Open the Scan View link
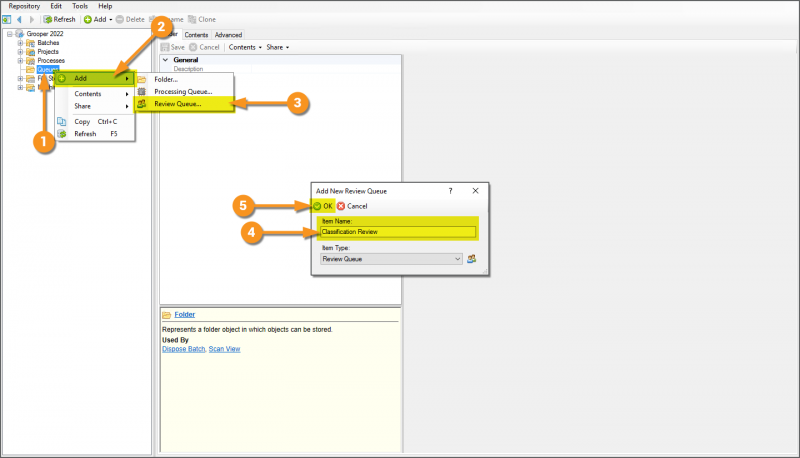This screenshot has width=800, height=458. pos(224,349)
